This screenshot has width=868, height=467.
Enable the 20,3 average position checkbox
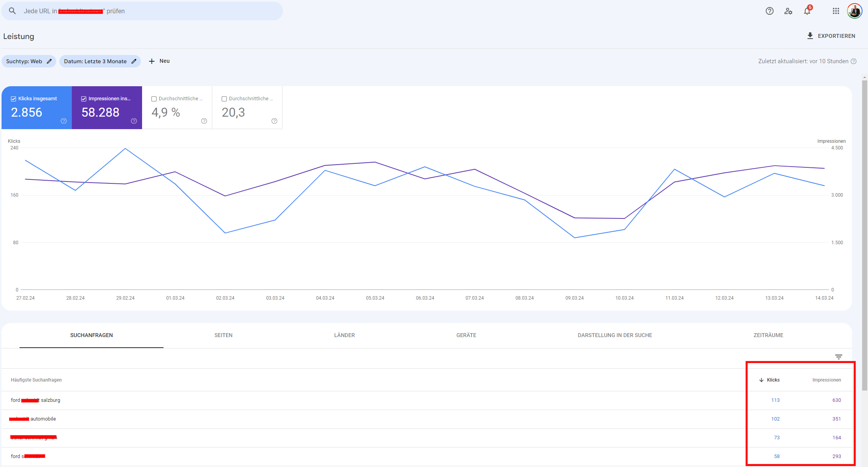224,99
